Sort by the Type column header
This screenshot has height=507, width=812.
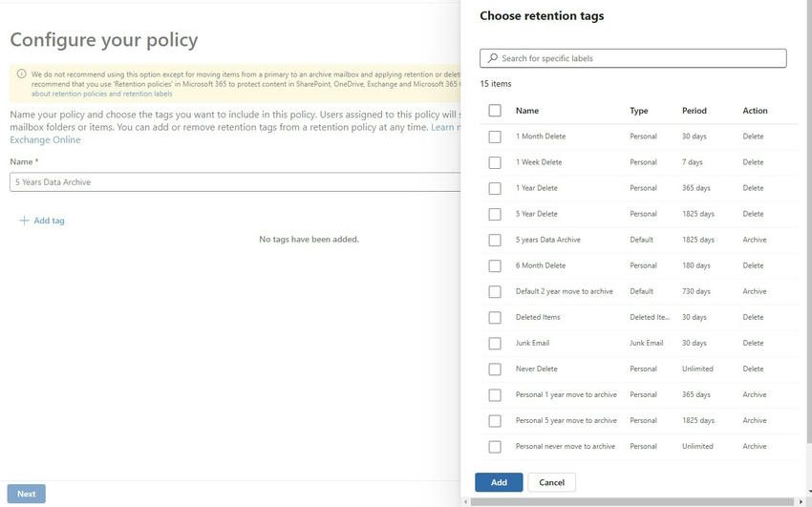[639, 111]
